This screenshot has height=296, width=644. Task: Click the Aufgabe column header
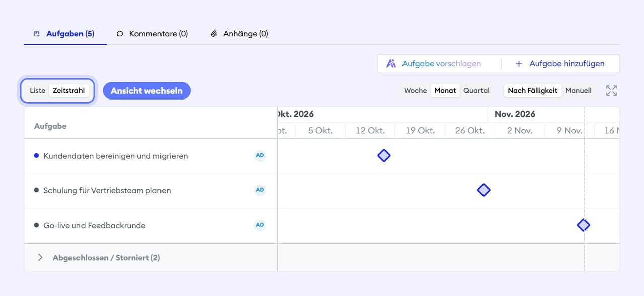pos(50,126)
